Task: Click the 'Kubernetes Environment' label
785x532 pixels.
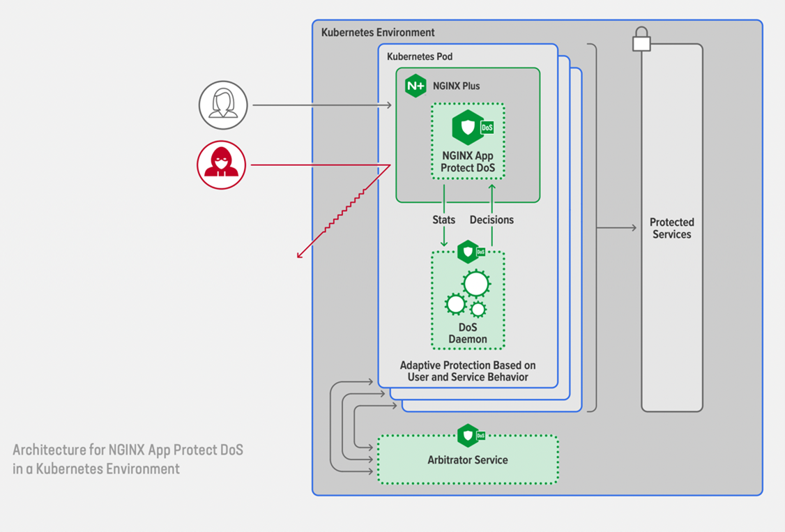Action: point(377,33)
